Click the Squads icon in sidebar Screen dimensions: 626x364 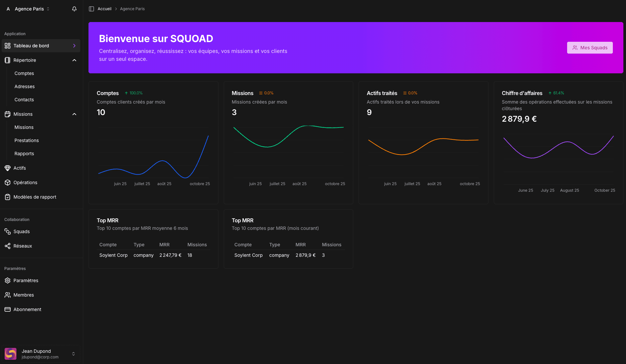(8, 231)
